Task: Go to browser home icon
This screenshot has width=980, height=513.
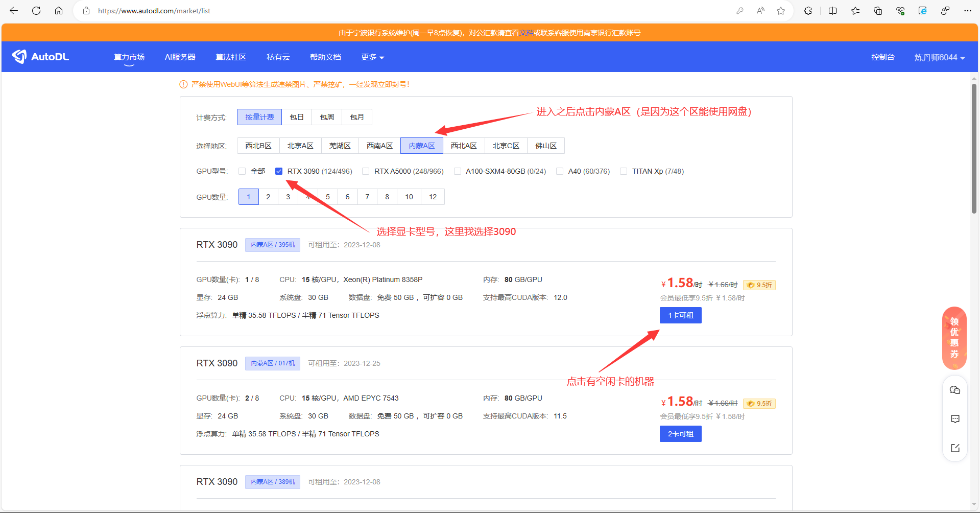Action: 59,11
